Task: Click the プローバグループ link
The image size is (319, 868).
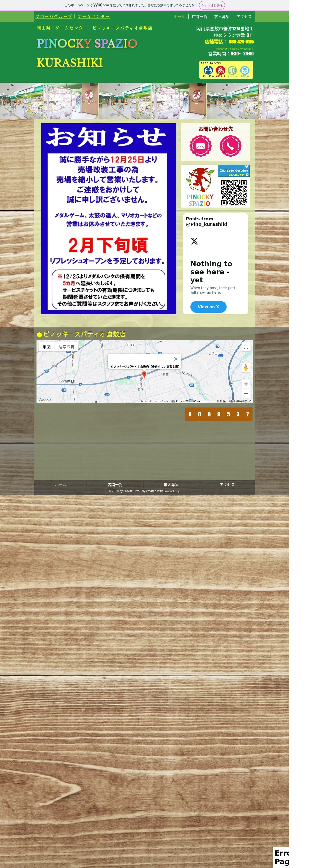Action: [54, 16]
